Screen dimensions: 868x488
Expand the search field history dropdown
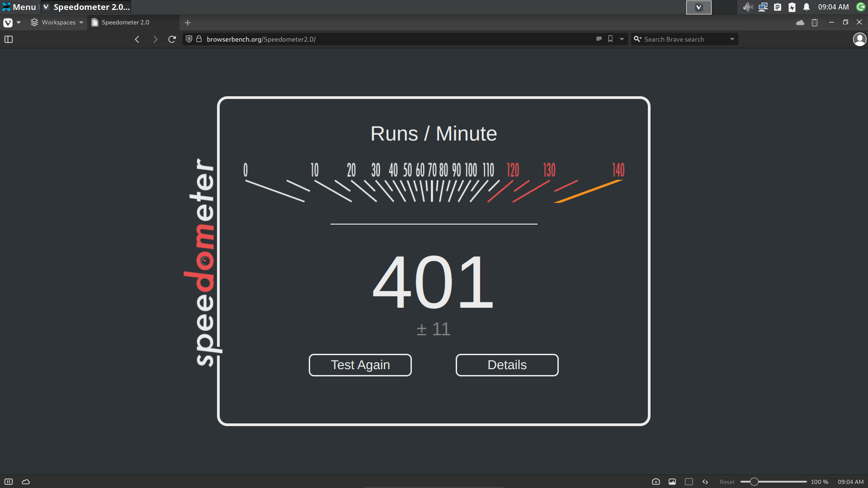[x=732, y=39]
